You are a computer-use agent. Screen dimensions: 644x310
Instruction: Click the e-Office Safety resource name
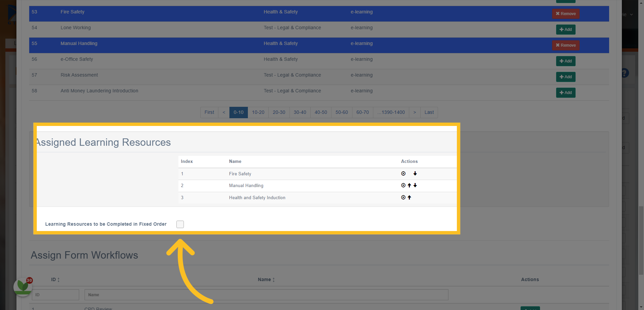[77, 59]
